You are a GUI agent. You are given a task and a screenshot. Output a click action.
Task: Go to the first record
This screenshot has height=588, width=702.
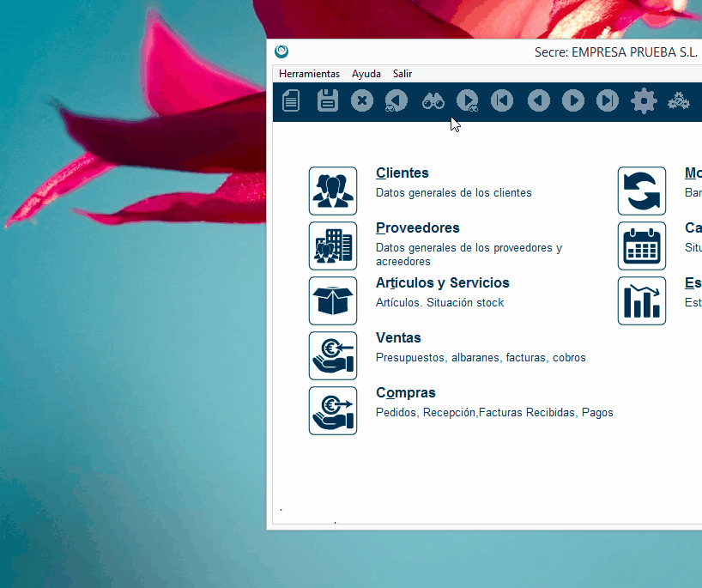pyautogui.click(x=502, y=101)
